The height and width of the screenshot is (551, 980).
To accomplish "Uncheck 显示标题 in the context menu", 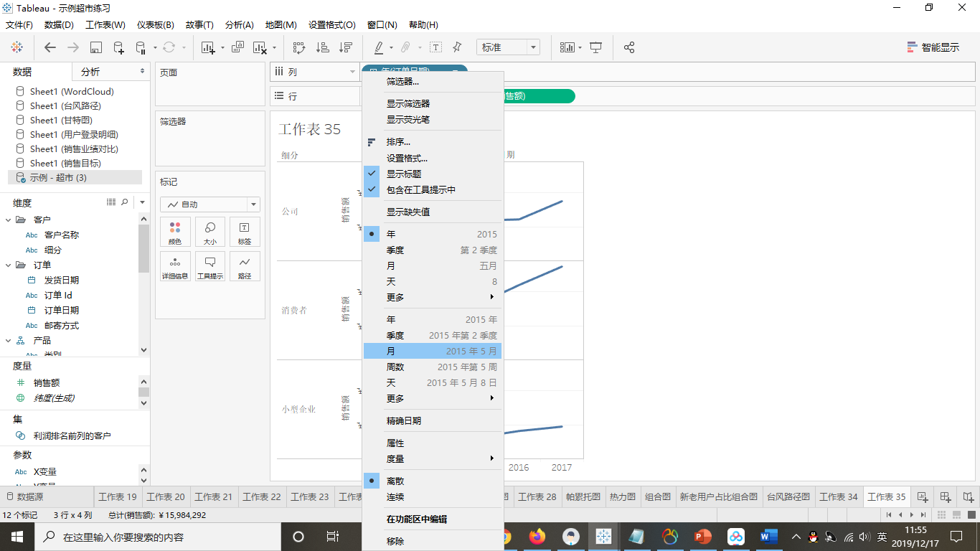I will [x=433, y=174].
